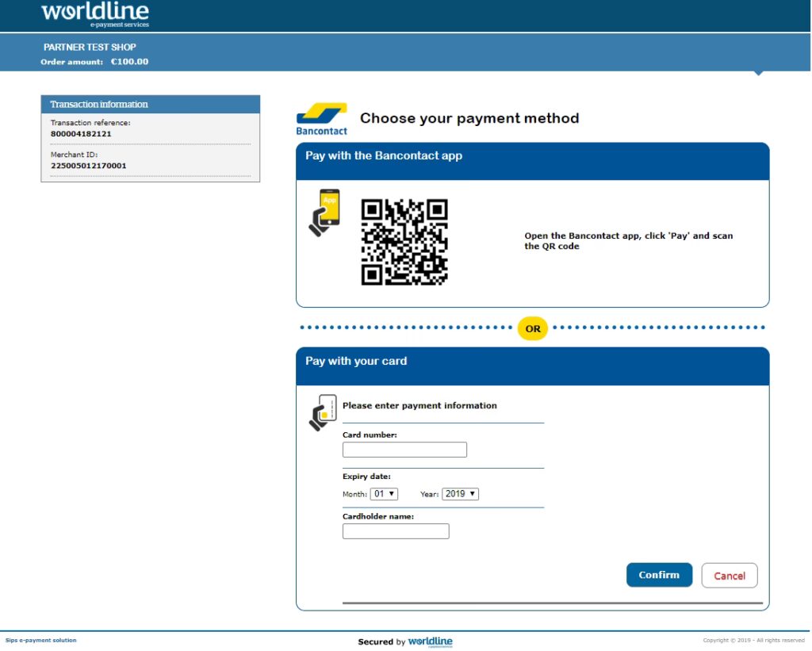The height and width of the screenshot is (651, 812).
Task: Click the Worldline logo in header
Action: 95,14
